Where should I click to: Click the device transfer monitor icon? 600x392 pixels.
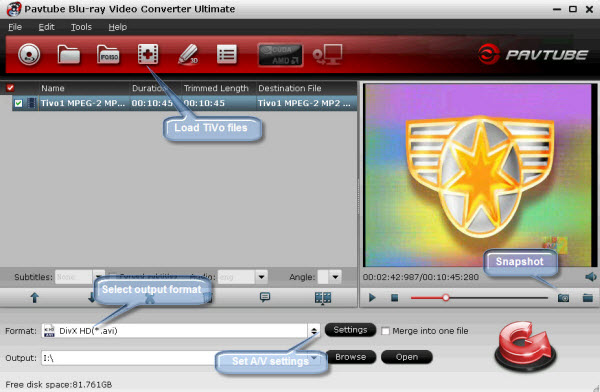pos(328,54)
